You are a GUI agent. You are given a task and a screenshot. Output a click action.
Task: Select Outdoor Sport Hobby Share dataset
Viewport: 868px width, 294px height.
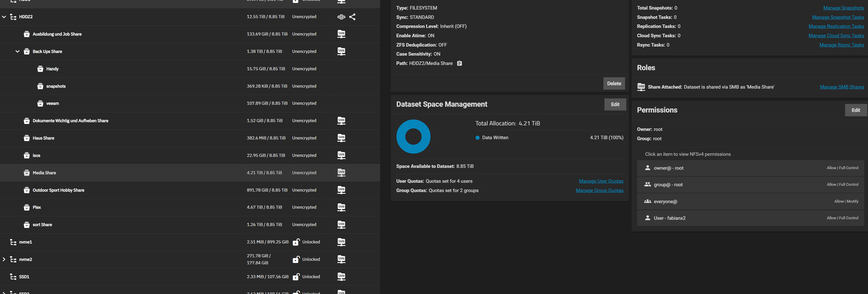click(190, 190)
